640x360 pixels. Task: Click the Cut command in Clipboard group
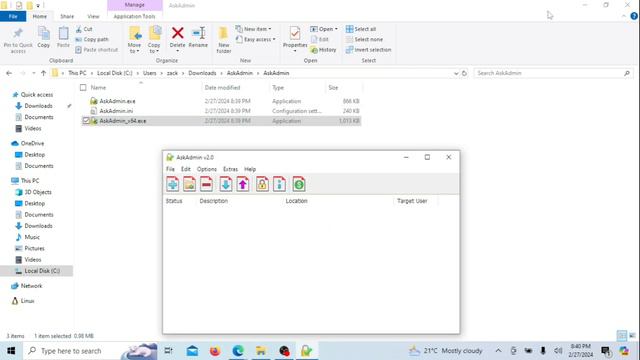[84, 29]
